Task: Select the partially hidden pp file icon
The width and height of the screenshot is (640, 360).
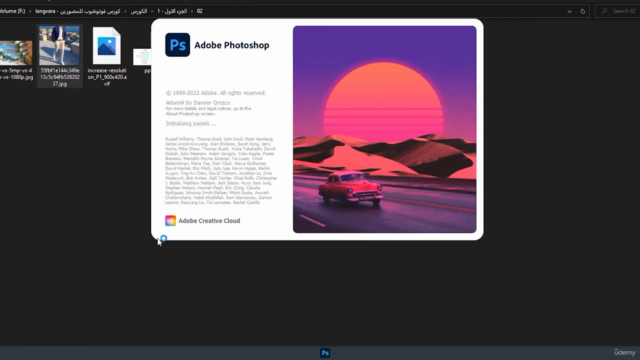Action: (x=142, y=57)
